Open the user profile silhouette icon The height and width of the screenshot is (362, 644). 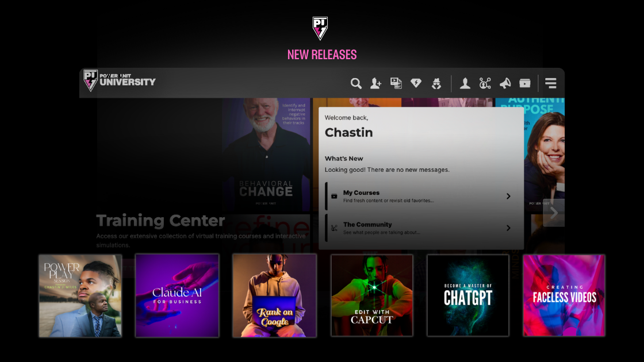[465, 83]
